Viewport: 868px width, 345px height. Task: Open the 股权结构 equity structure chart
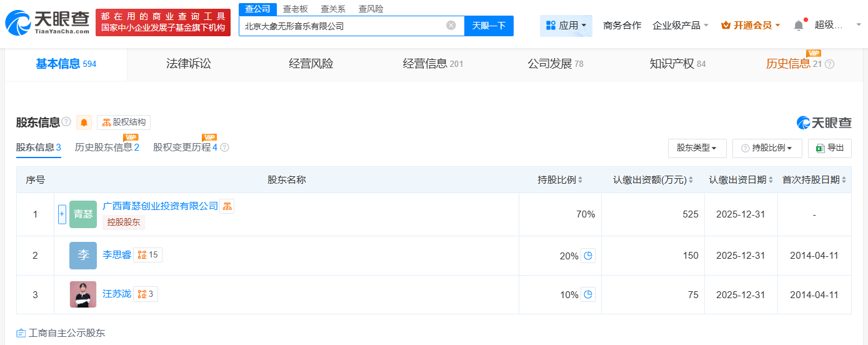(x=124, y=122)
